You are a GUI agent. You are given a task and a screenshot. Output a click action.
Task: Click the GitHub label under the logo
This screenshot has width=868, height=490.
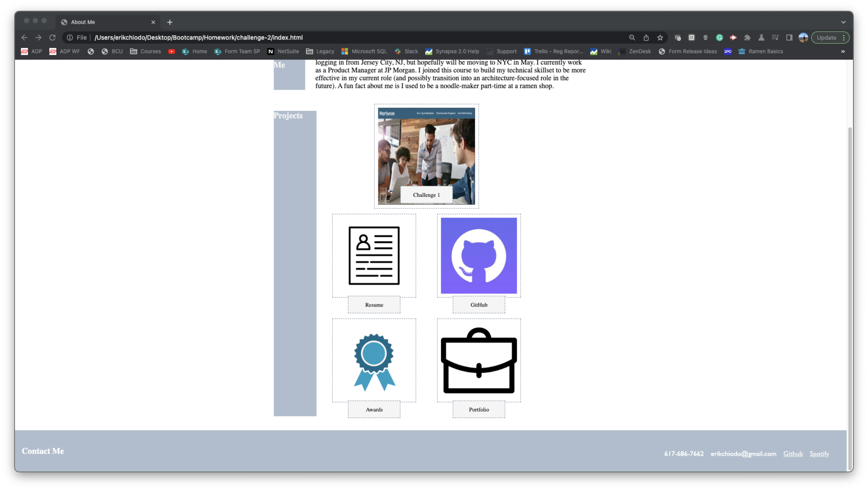(479, 305)
